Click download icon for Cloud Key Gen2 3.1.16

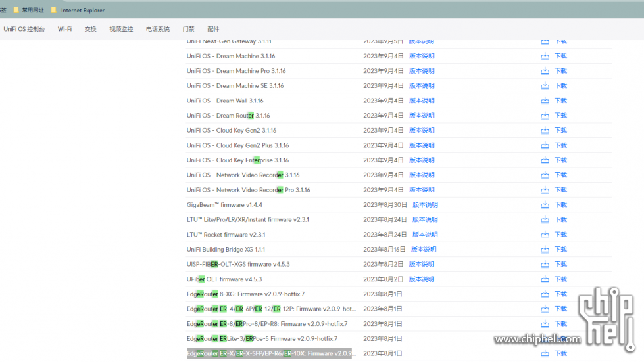(545, 130)
